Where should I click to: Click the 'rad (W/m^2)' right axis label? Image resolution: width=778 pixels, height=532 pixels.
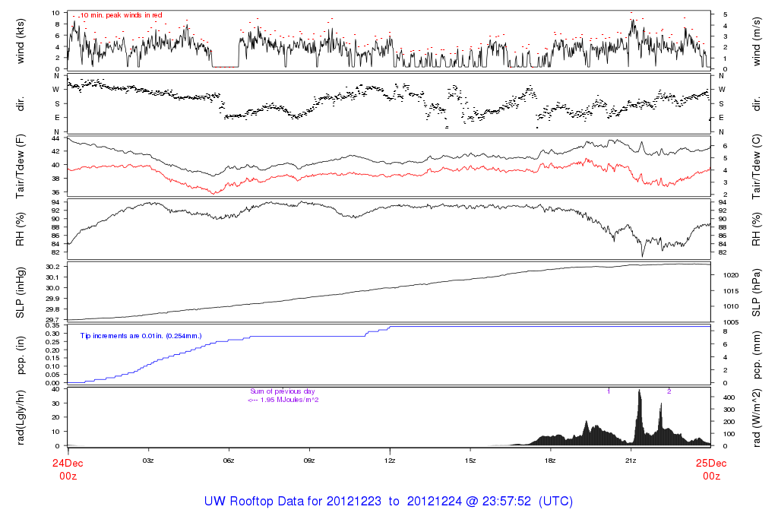click(755, 417)
